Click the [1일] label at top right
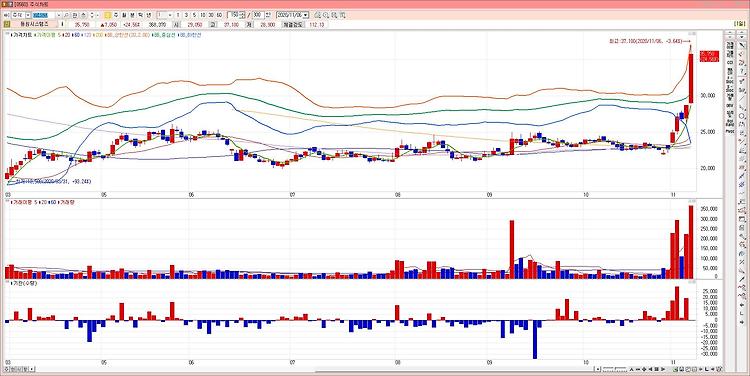750x376 pixels. [x=739, y=23]
